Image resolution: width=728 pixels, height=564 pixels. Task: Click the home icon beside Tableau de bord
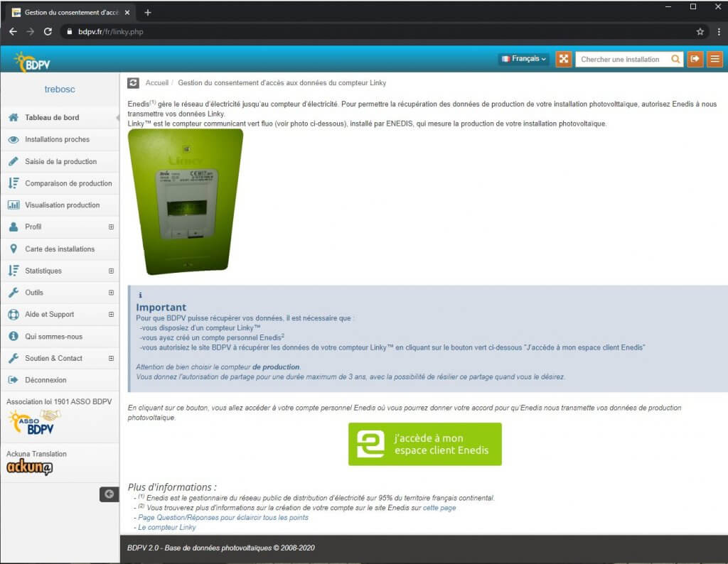coord(14,117)
